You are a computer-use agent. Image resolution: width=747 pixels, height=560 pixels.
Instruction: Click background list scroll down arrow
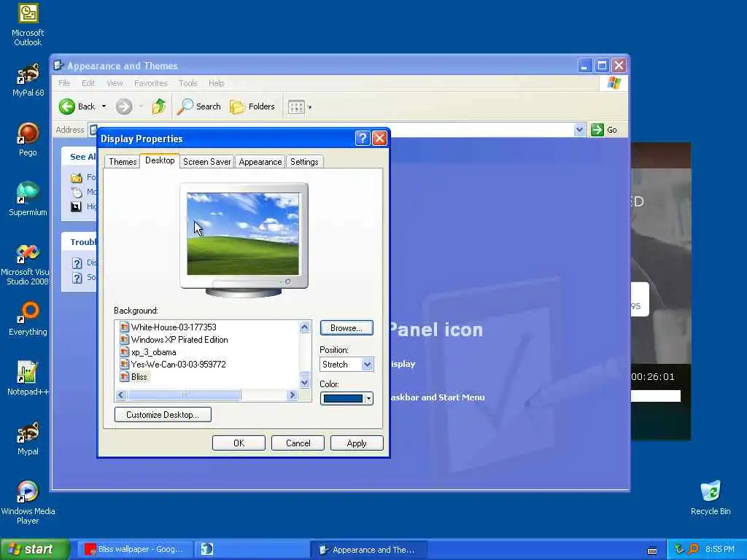point(305,382)
